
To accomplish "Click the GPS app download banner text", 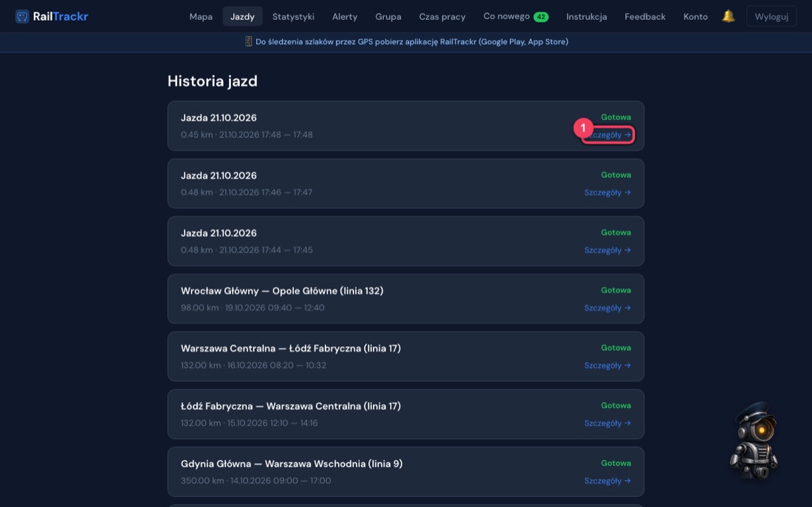I will (412, 41).
